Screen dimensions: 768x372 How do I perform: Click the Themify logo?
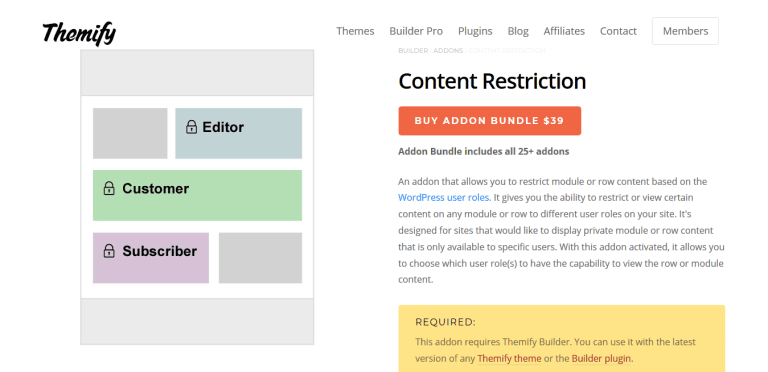(x=79, y=33)
